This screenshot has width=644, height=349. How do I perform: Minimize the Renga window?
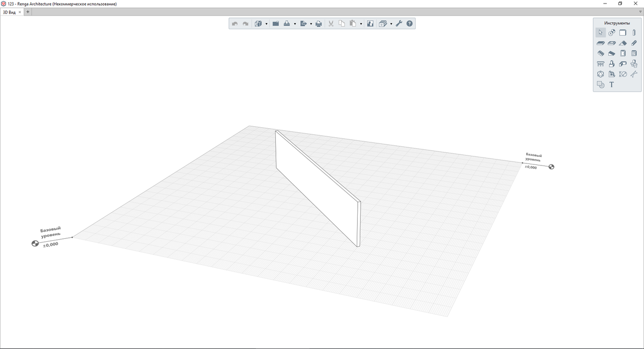click(x=605, y=4)
